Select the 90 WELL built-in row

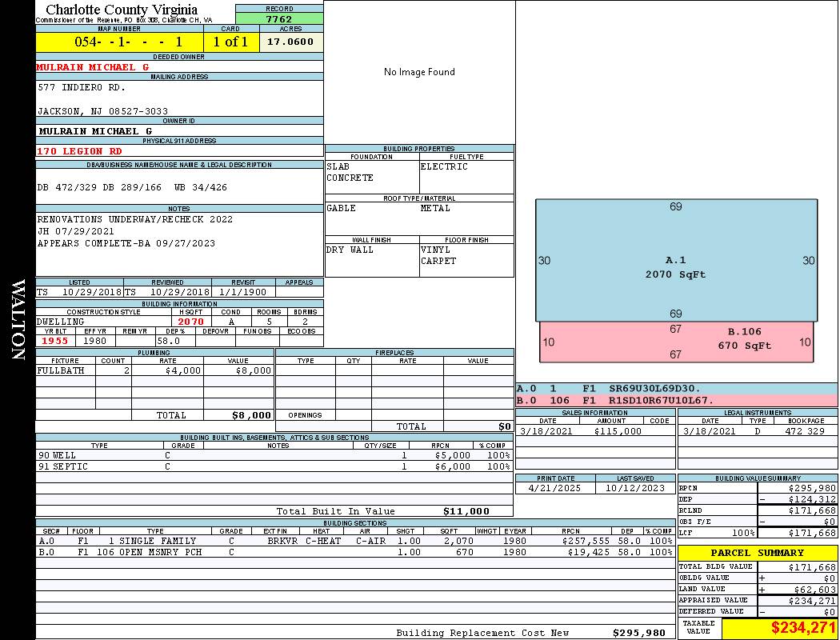point(274,455)
